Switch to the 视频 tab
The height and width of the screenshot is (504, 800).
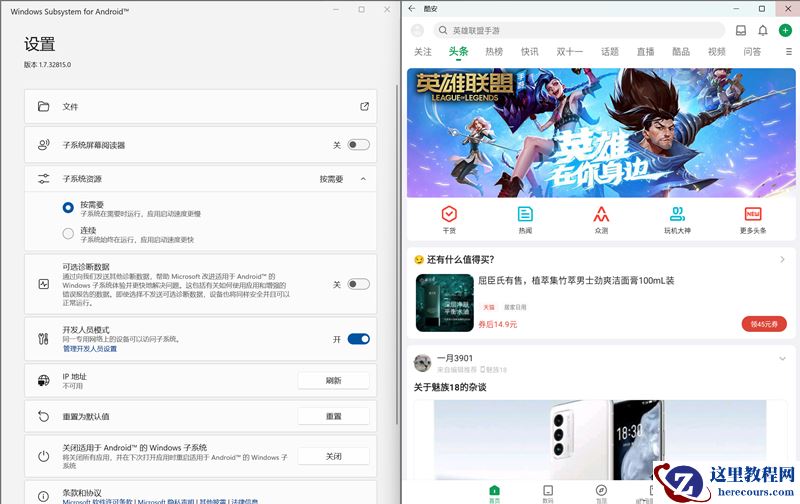click(716, 52)
